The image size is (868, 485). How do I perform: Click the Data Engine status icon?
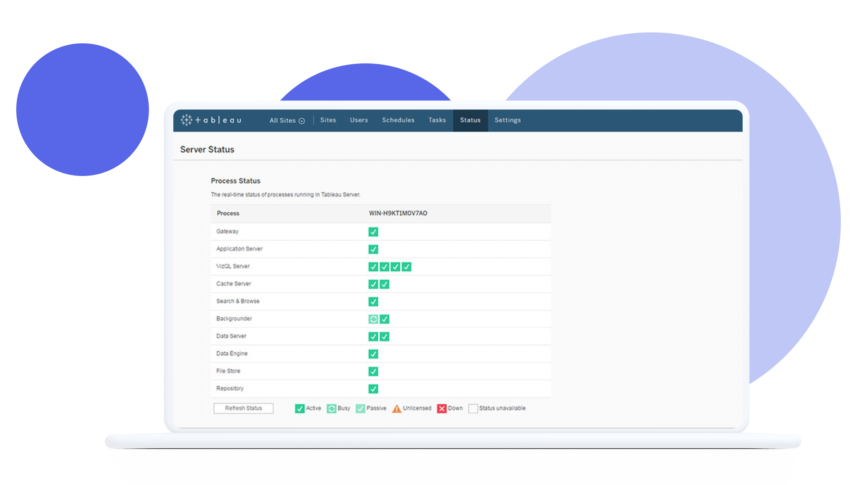pyautogui.click(x=373, y=354)
